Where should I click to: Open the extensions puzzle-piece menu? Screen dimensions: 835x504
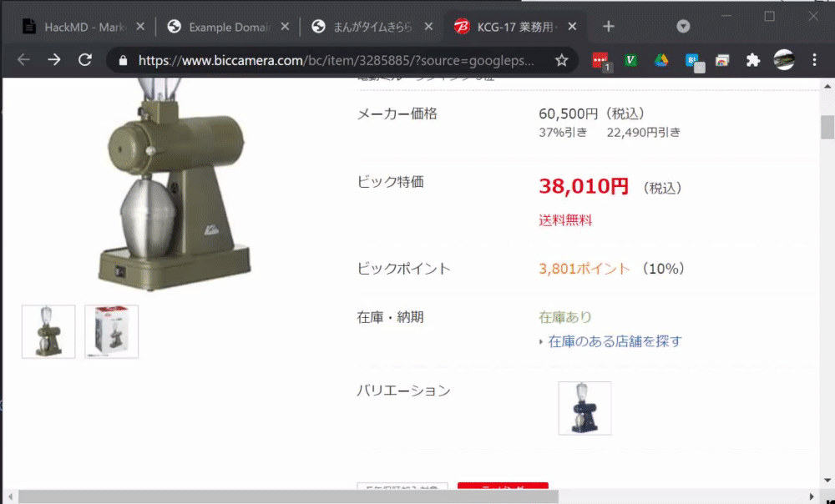751,60
